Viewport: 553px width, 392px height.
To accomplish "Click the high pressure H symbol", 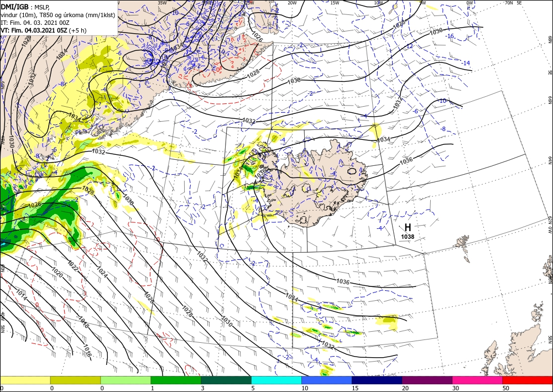I will pyautogui.click(x=408, y=227).
